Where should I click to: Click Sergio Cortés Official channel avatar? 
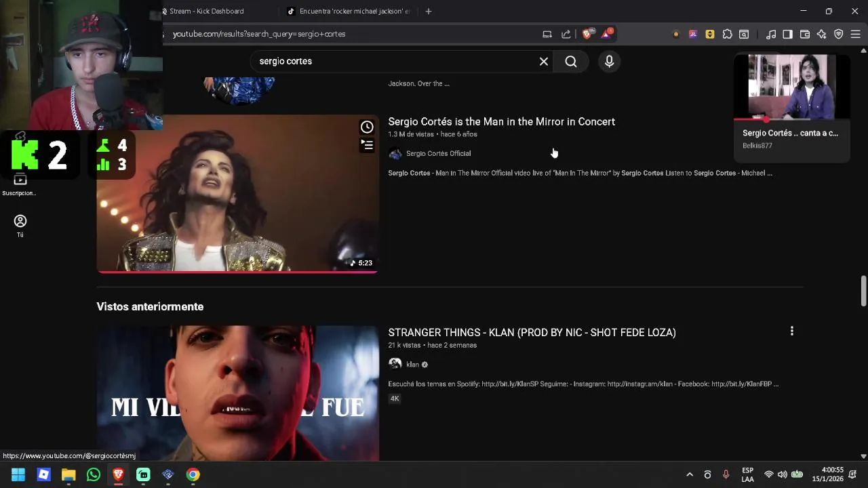(395, 154)
